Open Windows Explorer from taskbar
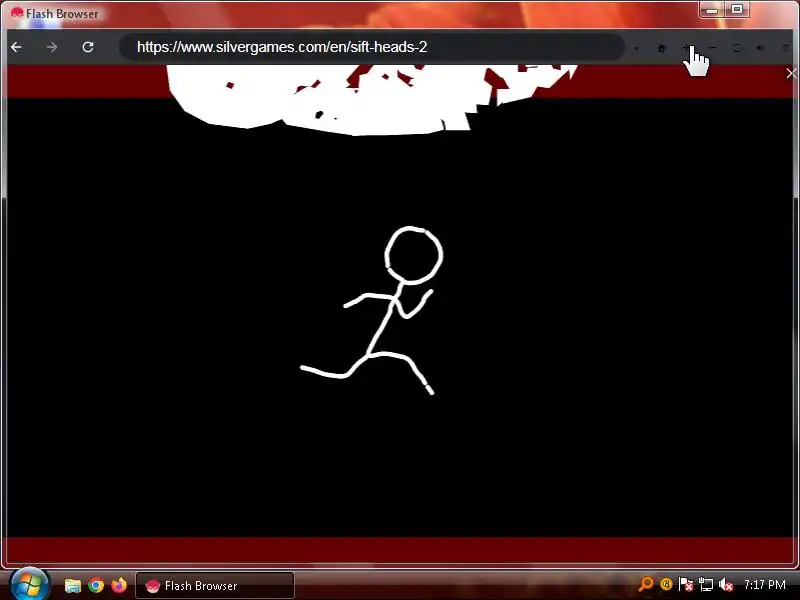The width and height of the screenshot is (800, 600). [x=72, y=585]
